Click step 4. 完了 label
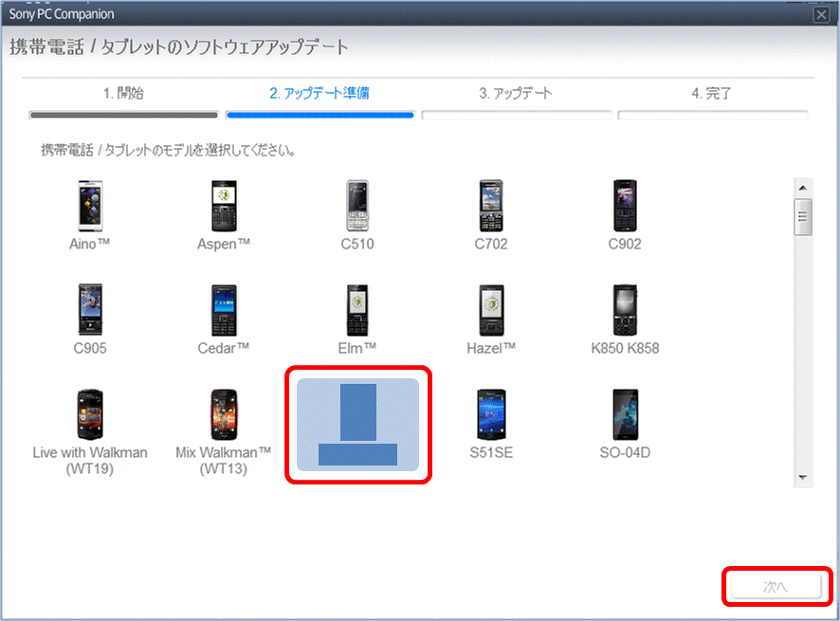Viewport: 840px width, 621px height. (711, 93)
